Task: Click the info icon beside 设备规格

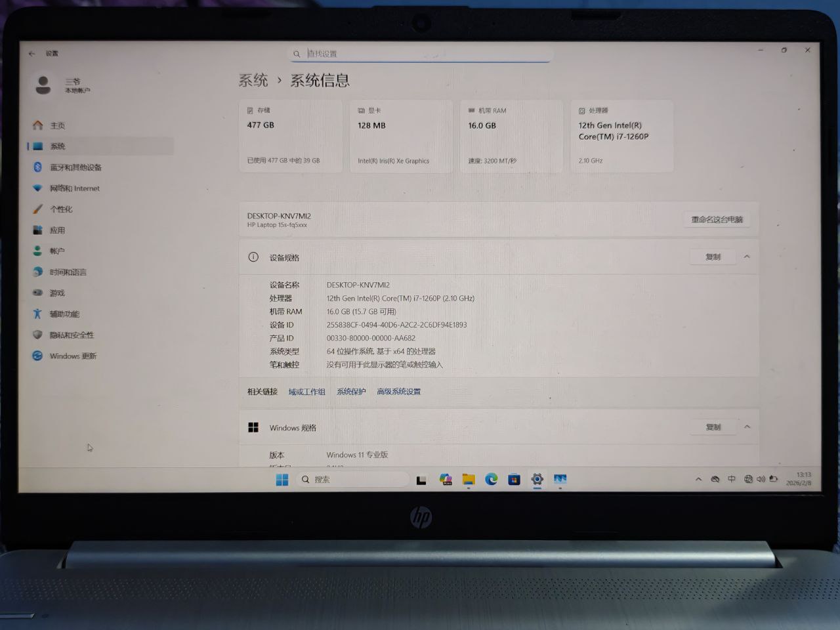Action: point(253,257)
